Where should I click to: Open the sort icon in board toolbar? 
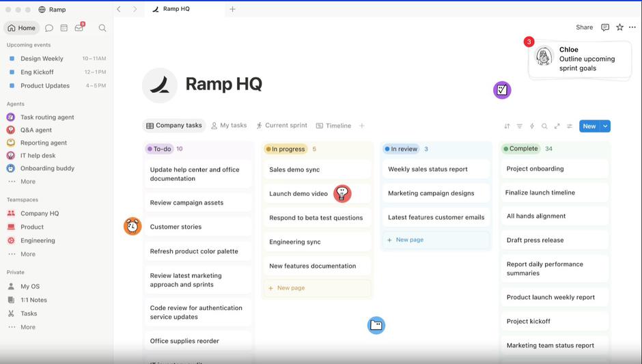tap(507, 126)
